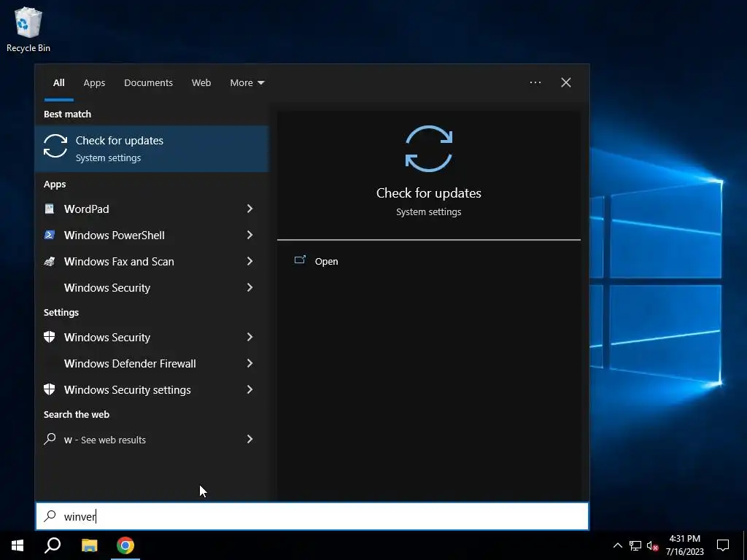The width and height of the screenshot is (747, 560).
Task: Open the More filter dropdown
Action: 247,82
